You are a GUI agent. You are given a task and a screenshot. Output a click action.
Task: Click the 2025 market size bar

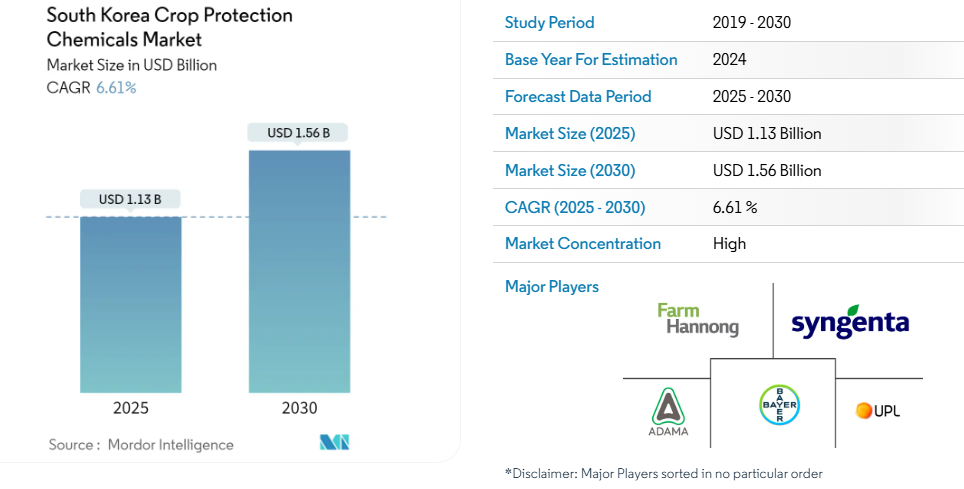pyautogui.click(x=131, y=304)
